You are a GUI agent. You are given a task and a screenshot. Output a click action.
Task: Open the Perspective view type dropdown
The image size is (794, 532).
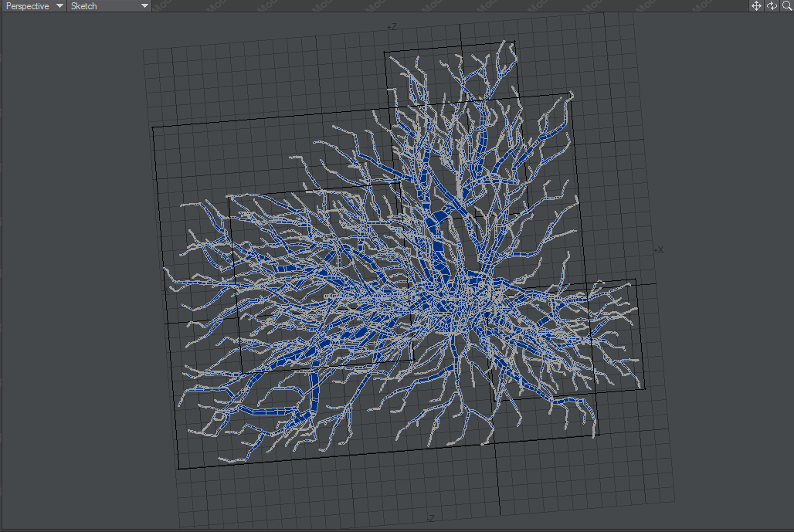coord(34,6)
